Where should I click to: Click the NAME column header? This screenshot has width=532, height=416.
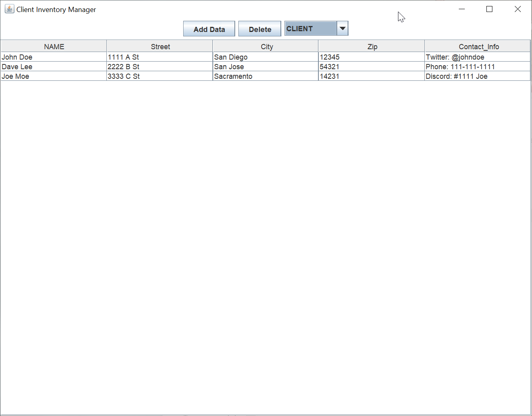point(54,46)
